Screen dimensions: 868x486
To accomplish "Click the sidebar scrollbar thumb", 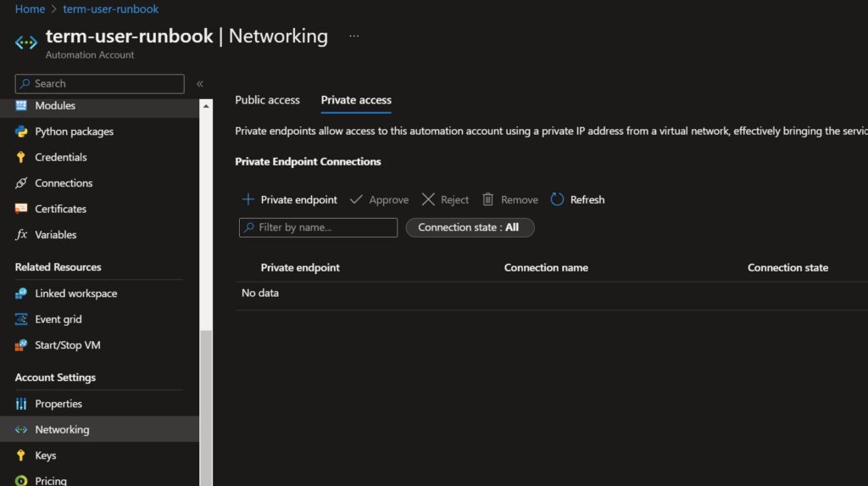I will [206, 407].
